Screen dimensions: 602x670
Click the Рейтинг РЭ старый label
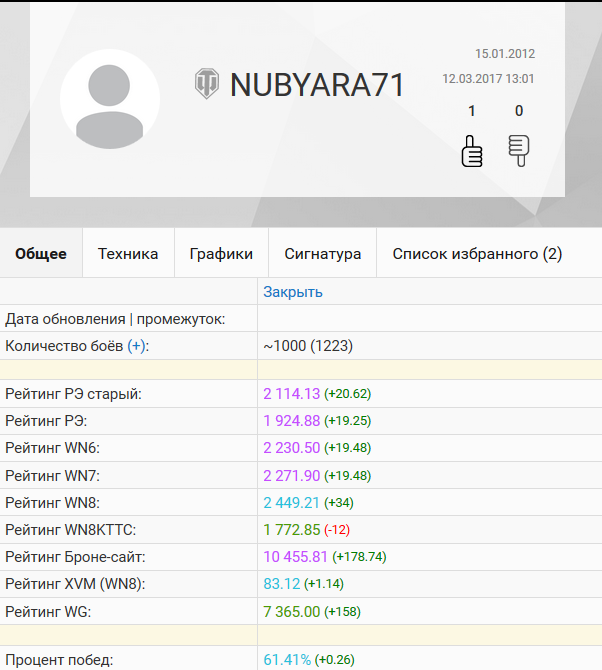[73, 394]
